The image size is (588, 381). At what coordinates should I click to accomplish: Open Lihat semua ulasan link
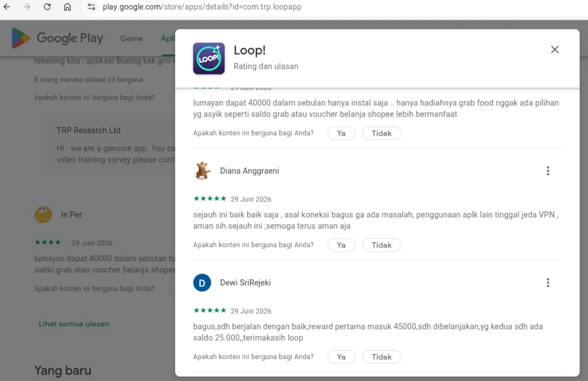pos(74,324)
